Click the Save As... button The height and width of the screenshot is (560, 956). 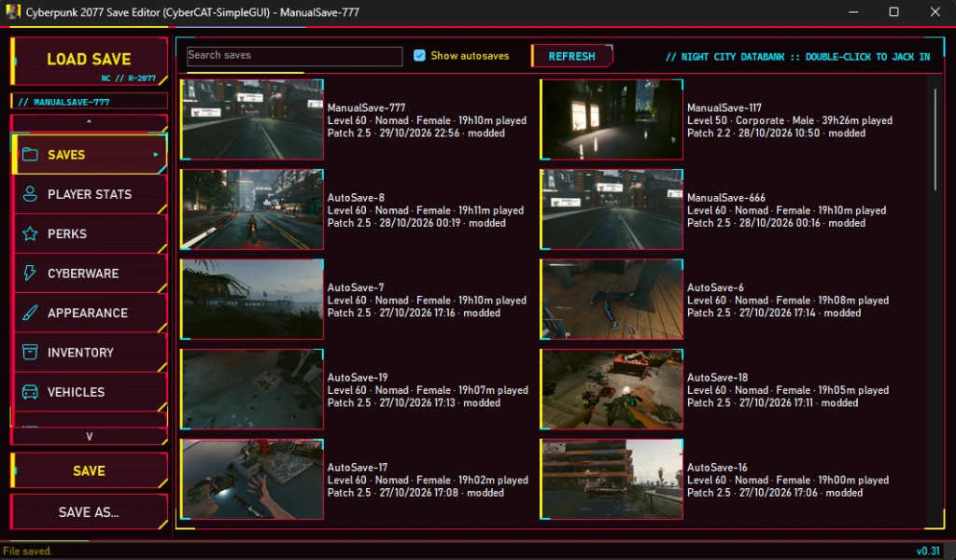[89, 511]
